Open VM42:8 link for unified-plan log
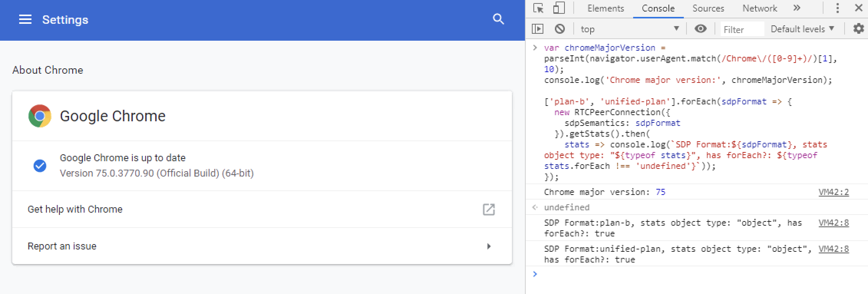This screenshot has width=868, height=294. tap(833, 249)
